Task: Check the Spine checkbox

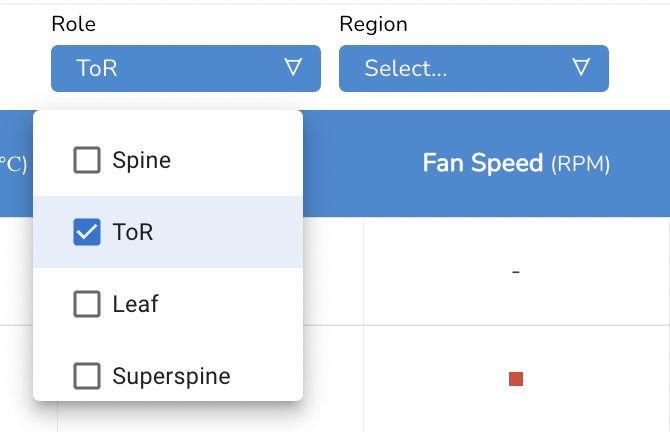Action: point(87,160)
